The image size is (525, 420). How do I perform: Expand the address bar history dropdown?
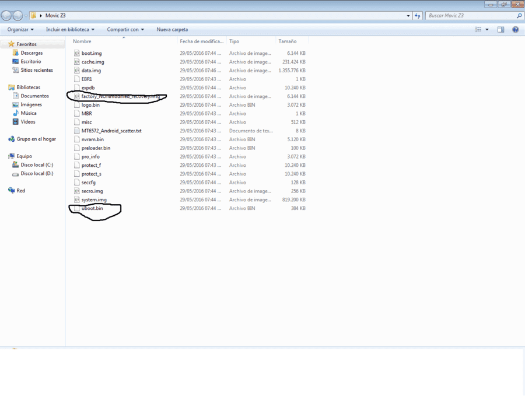tap(408, 15)
